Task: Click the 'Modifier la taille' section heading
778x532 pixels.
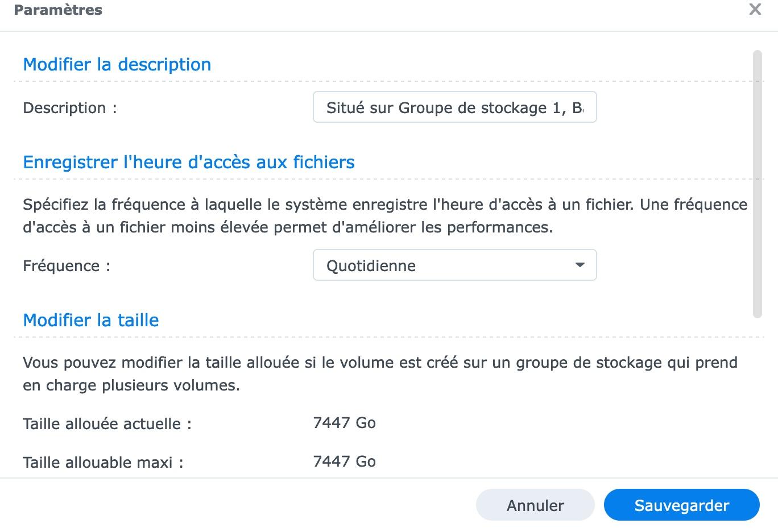Action: [x=90, y=321]
